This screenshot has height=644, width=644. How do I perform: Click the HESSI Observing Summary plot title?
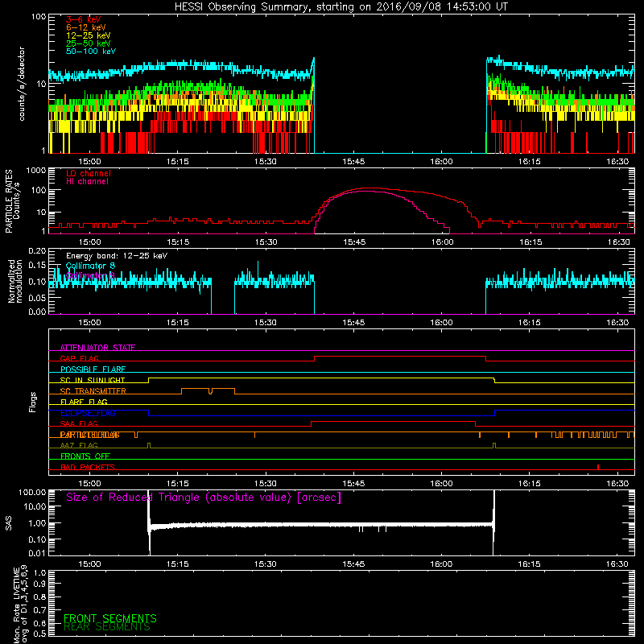(x=341, y=7)
